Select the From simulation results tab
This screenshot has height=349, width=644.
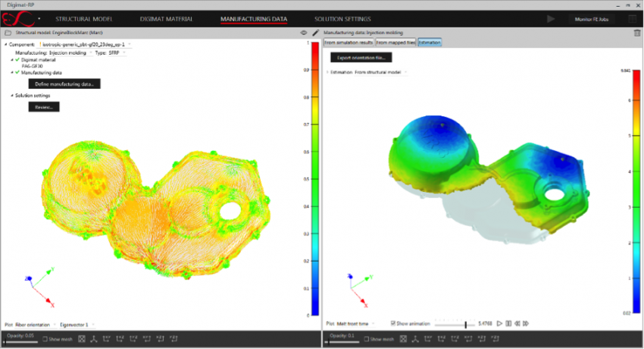click(349, 42)
